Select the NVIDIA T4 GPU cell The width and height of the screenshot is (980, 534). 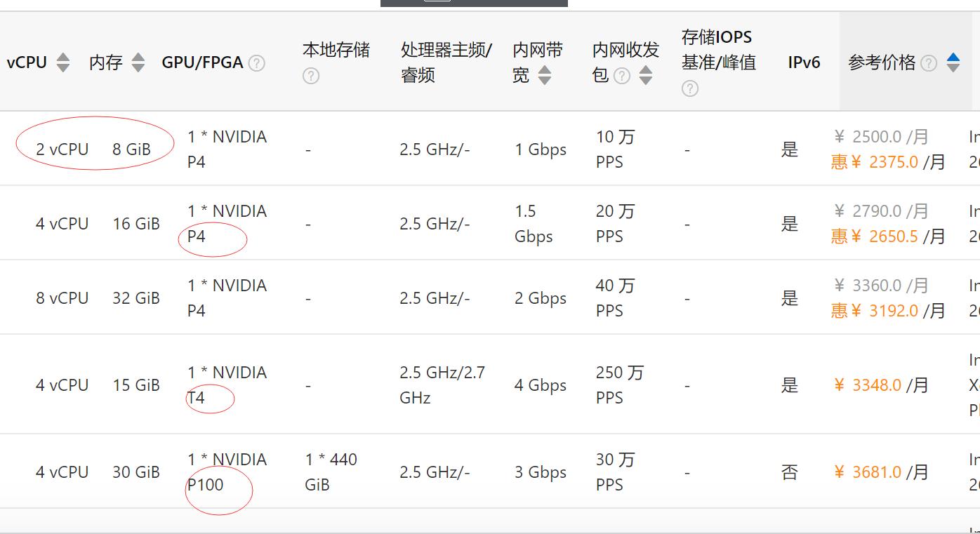coord(226,385)
